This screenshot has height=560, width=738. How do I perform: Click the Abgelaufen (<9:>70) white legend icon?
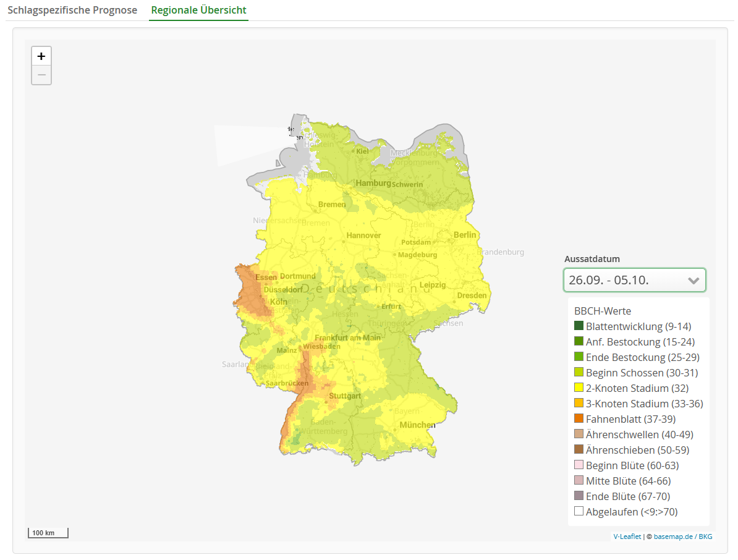click(x=579, y=511)
